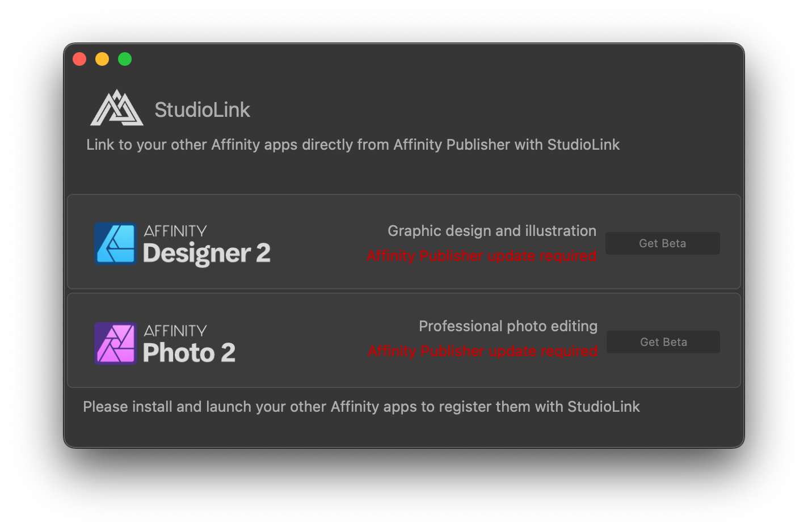This screenshot has height=532, width=808.
Task: Click the Affinity Photo 2 app icon
Action: [116, 343]
